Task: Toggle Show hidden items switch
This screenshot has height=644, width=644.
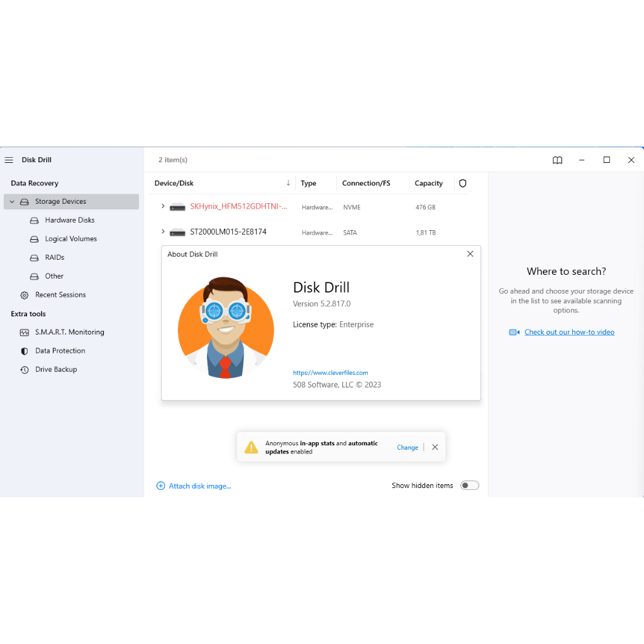Action: 469,486
